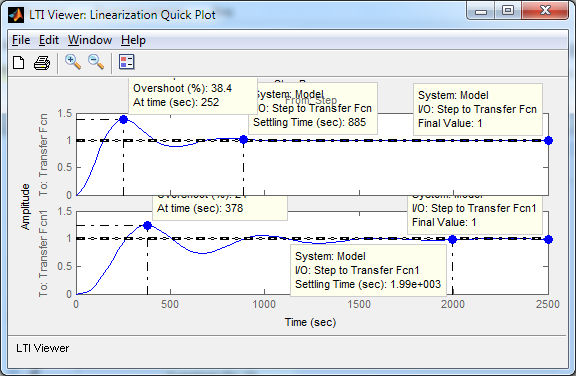Click the 'To: Transfer Fcn1' lower axis label

(43, 253)
